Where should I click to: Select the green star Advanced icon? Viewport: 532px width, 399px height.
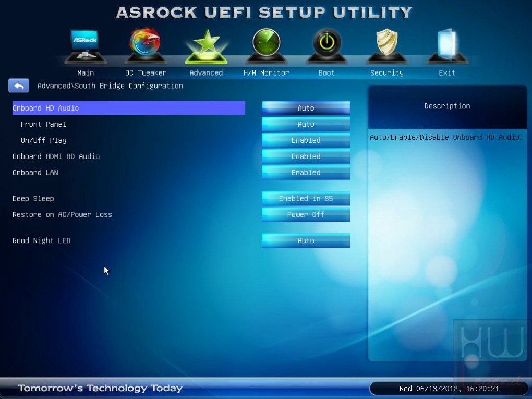206,46
